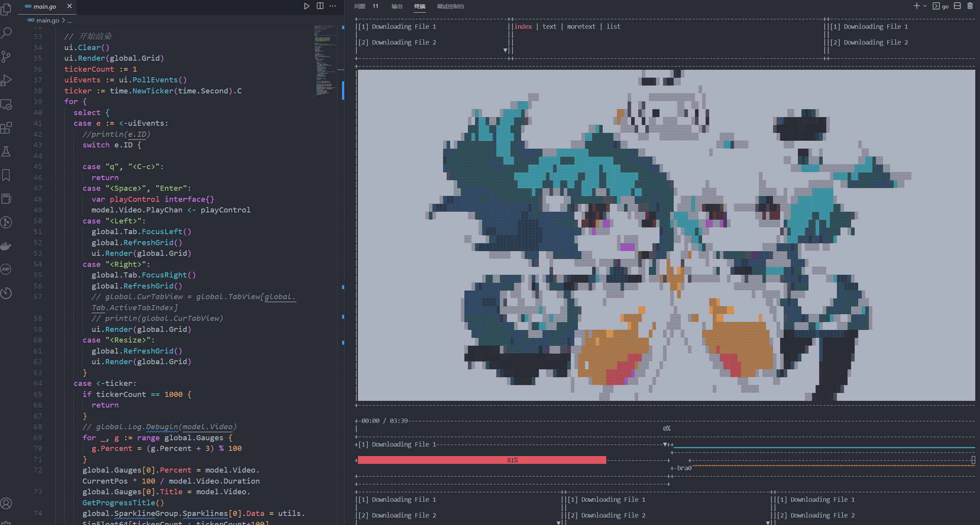
Task: Open the Explorer files icon
Action: (6, 9)
